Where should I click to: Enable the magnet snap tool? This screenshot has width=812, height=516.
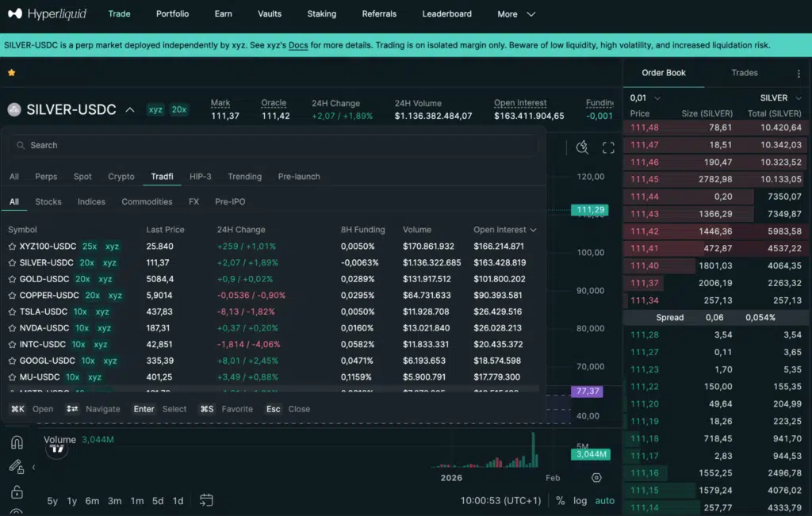(16, 442)
